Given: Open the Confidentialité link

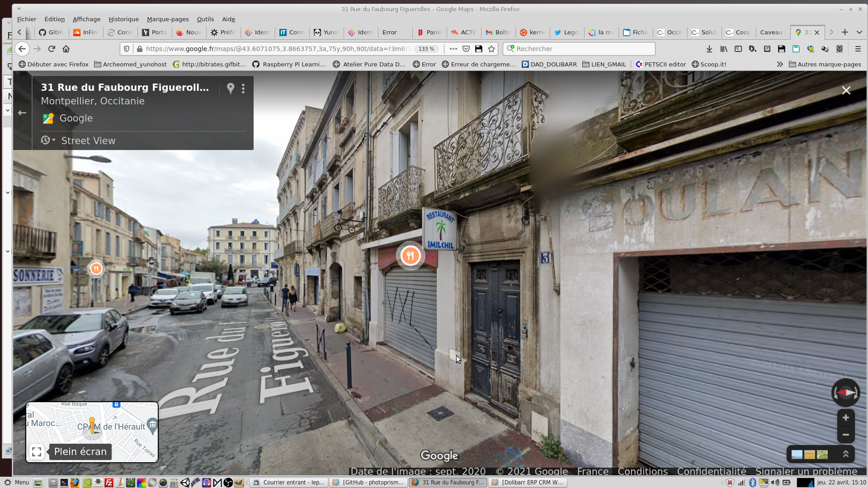Looking at the screenshot, I should pos(711,471).
